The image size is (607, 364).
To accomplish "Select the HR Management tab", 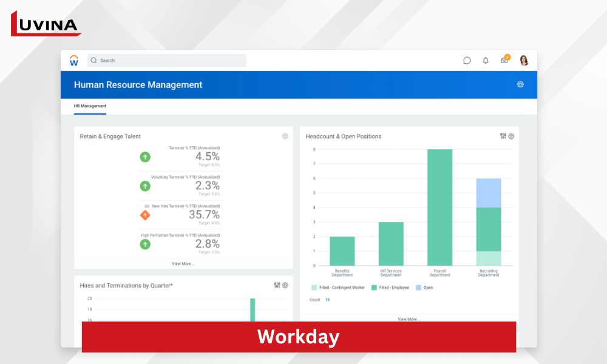I will (90, 106).
